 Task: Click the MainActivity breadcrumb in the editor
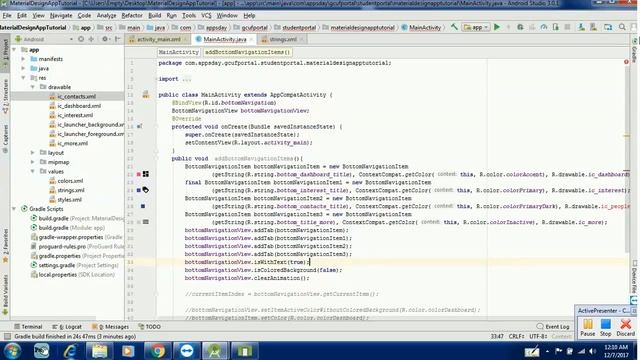point(178,52)
